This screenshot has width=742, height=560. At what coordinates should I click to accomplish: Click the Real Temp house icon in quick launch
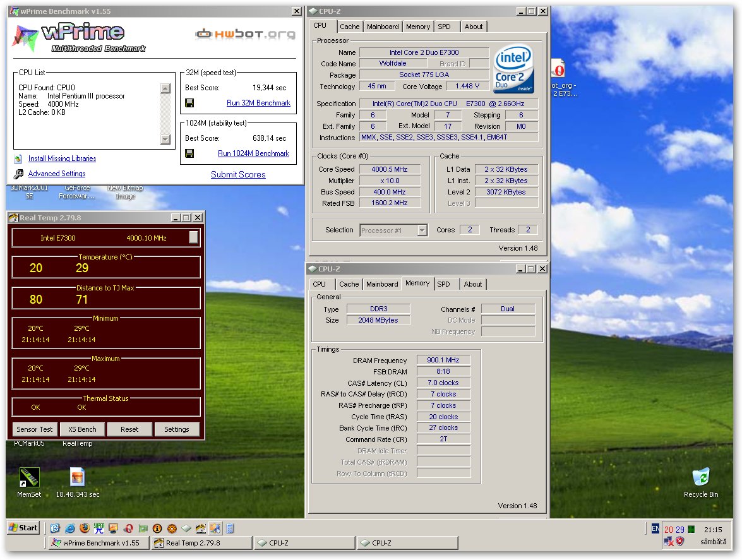tap(201, 528)
